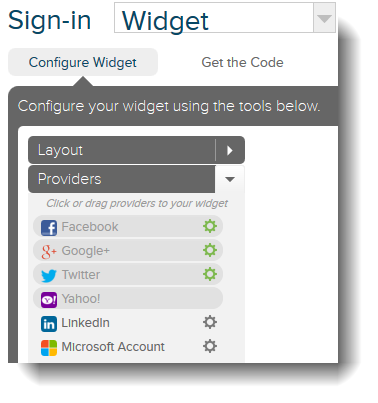Collapse the Providers section arrow
This screenshot has height=403, width=378.
[x=230, y=179]
